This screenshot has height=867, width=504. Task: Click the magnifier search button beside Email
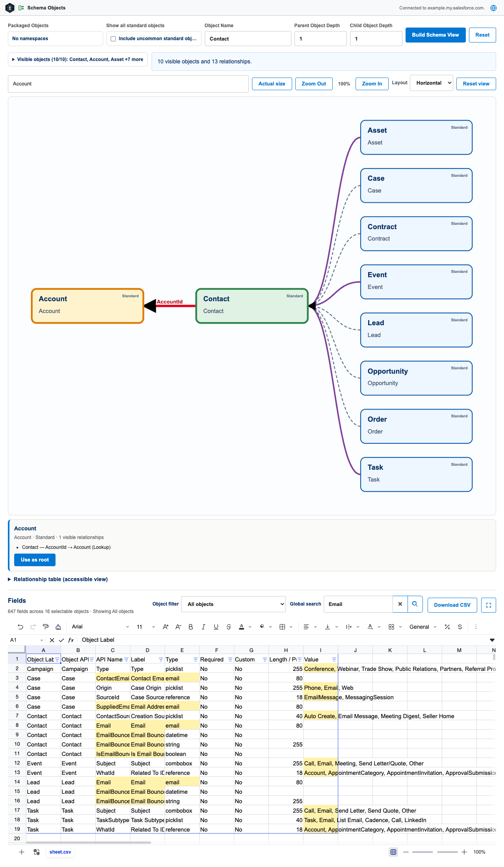click(x=415, y=604)
